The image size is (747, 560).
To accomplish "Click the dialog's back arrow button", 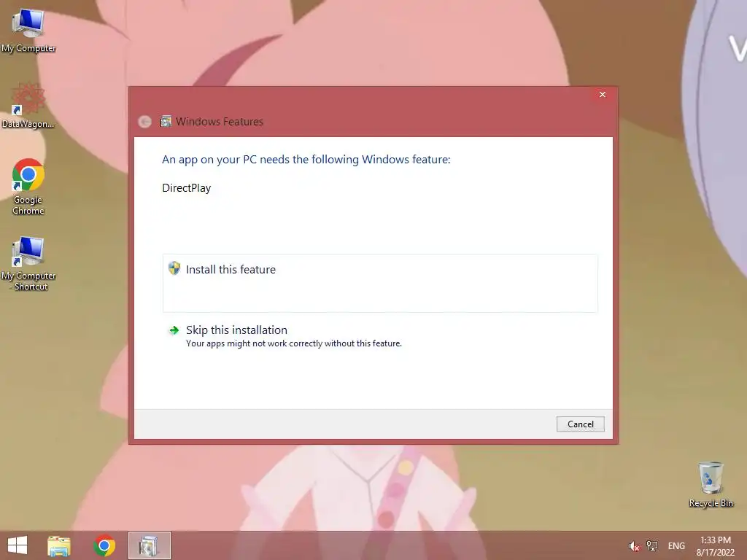I will [145, 122].
